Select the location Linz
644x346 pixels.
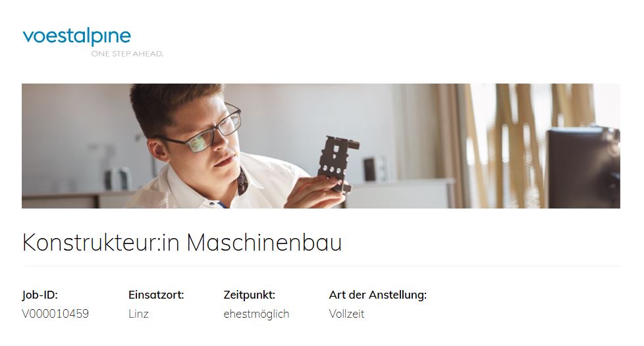click(x=138, y=314)
